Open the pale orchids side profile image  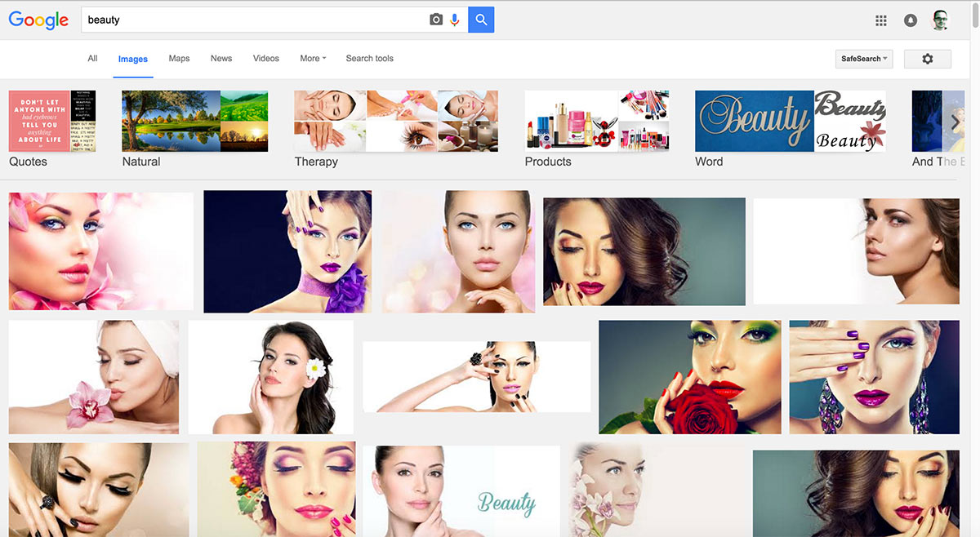point(656,490)
